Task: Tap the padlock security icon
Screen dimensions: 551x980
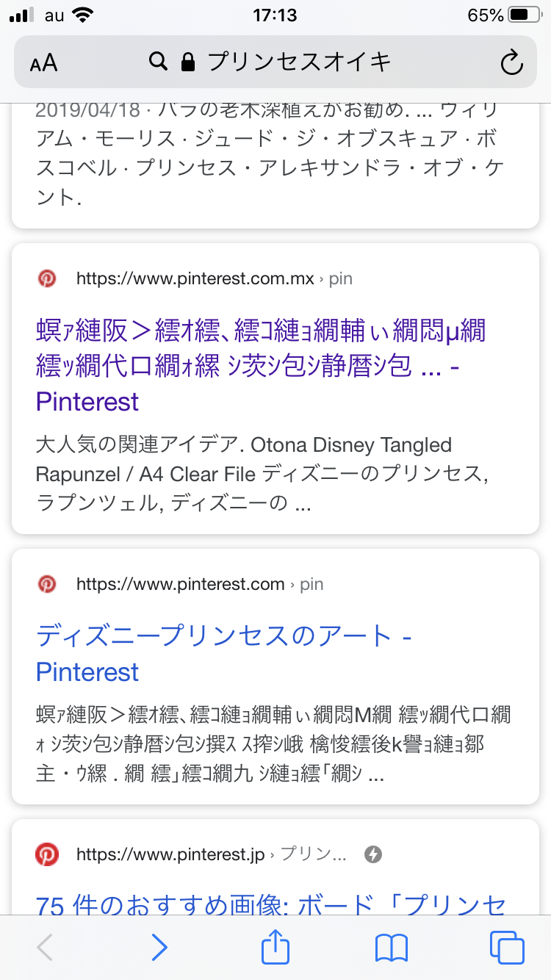Action: [188, 62]
